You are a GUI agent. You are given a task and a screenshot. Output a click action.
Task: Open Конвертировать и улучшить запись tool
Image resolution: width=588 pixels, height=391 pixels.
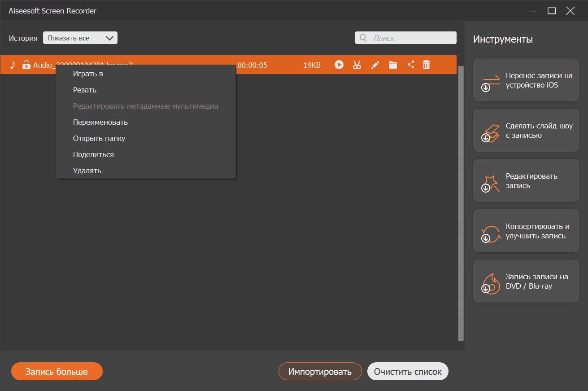click(526, 231)
